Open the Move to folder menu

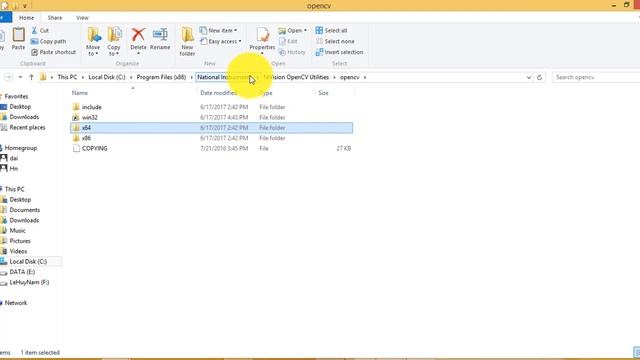coord(93,42)
